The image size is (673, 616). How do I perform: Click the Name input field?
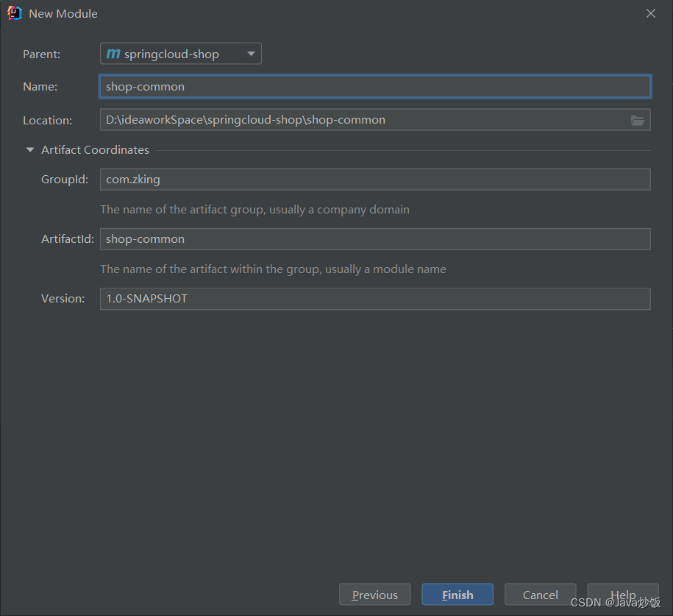375,87
